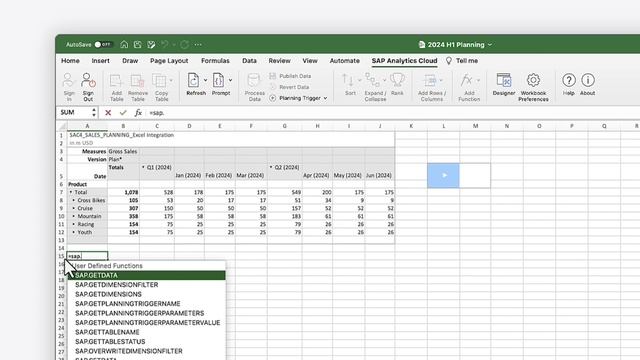
Task: Click the Home icon in title bar
Action: pyautogui.click(x=124, y=44)
